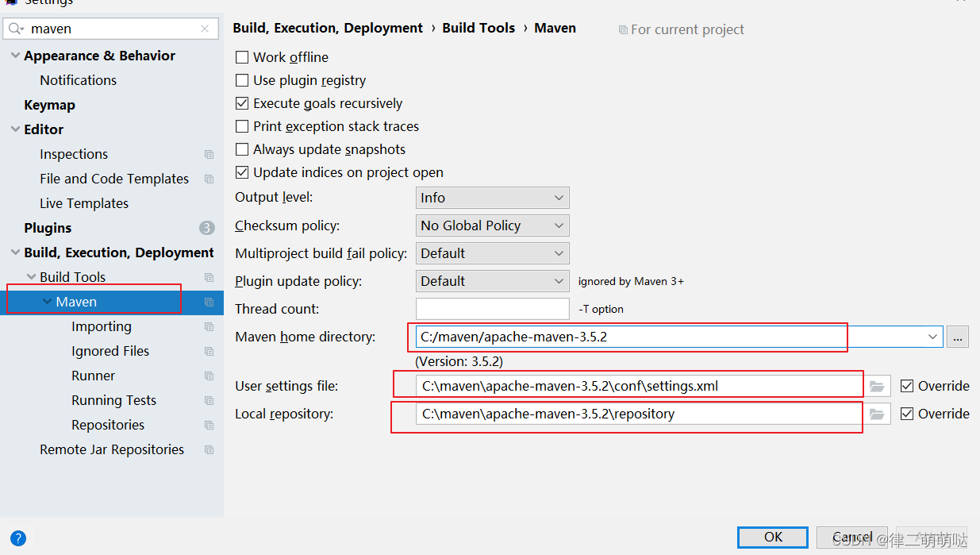Viewport: 980px width, 555px height.
Task: Toggle Override for User settings file
Action: tap(907, 386)
